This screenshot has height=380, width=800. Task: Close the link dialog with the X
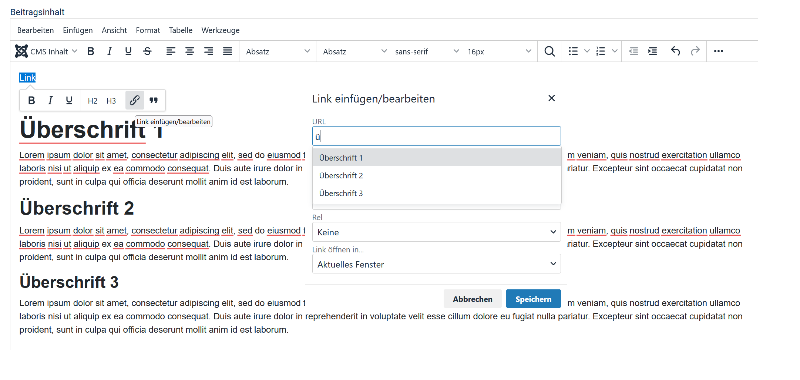pos(551,98)
